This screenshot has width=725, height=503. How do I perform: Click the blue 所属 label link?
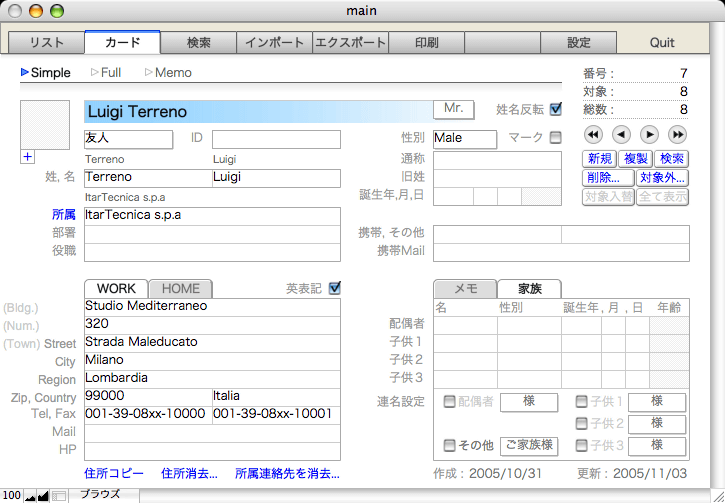pos(64,215)
